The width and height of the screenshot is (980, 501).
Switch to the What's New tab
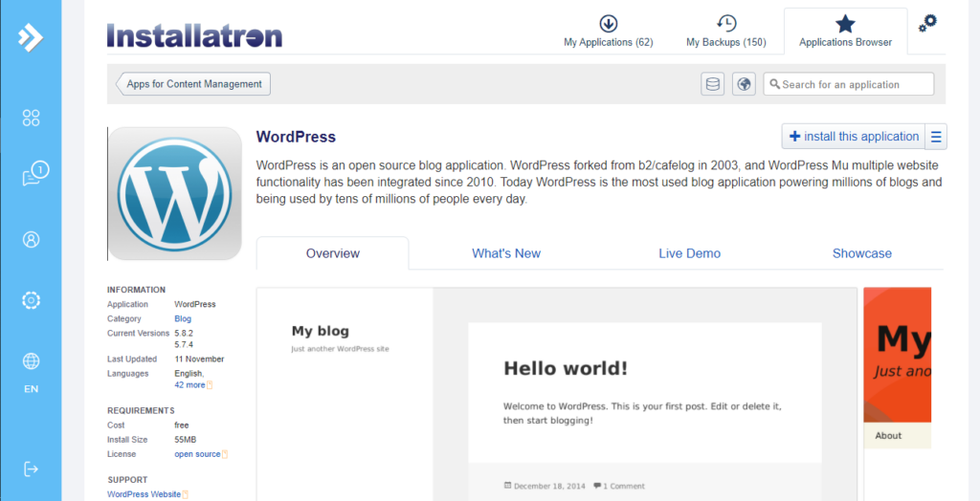pos(506,253)
